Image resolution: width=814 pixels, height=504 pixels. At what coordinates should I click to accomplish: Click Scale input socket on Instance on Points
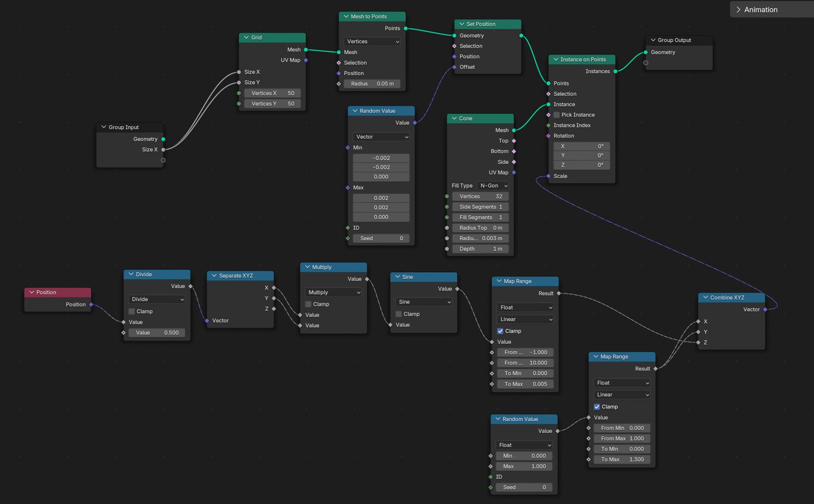548,176
